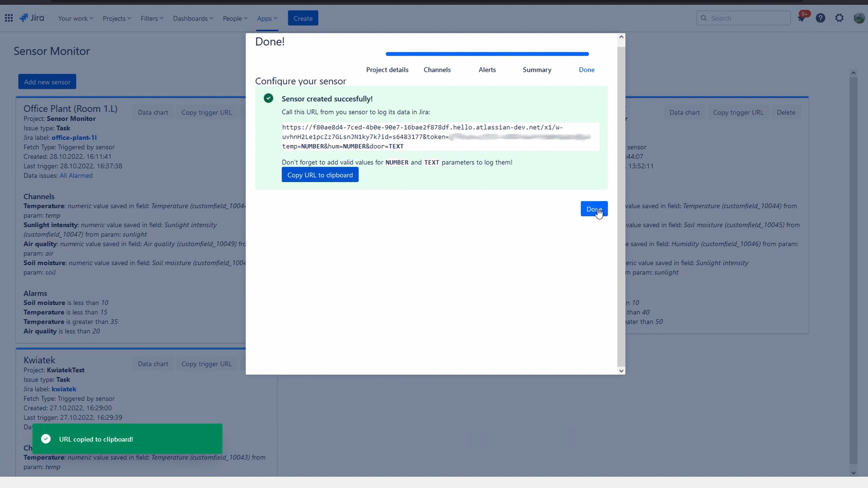
Task: Open the settings gear icon
Action: click(840, 18)
